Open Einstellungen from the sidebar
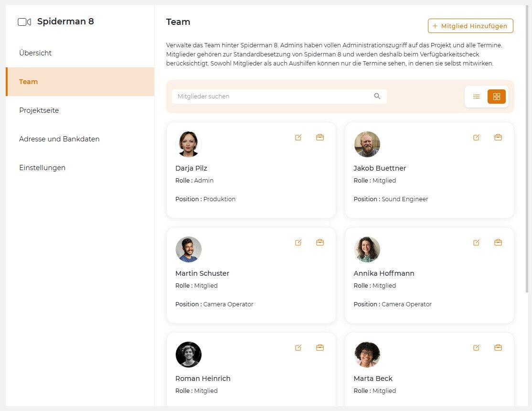The height and width of the screenshot is (411, 532). tap(42, 167)
